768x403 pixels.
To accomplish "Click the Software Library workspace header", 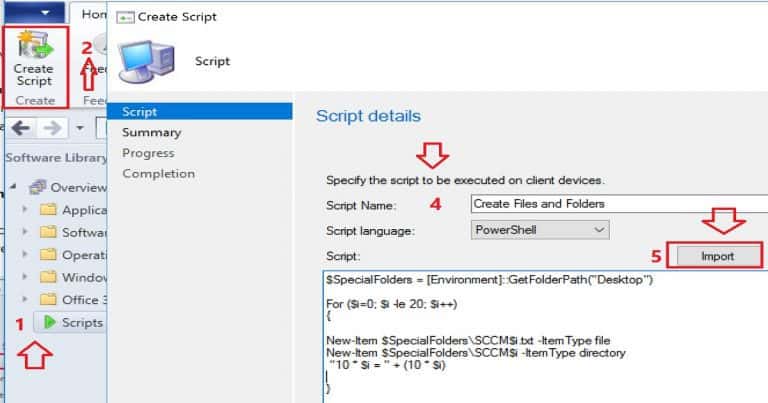I will click(56, 158).
